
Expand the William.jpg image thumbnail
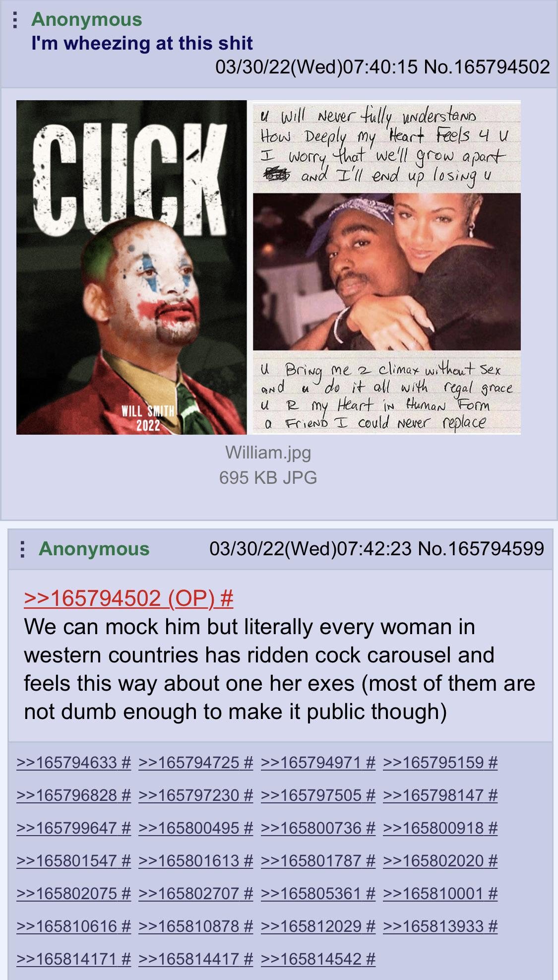[268, 267]
